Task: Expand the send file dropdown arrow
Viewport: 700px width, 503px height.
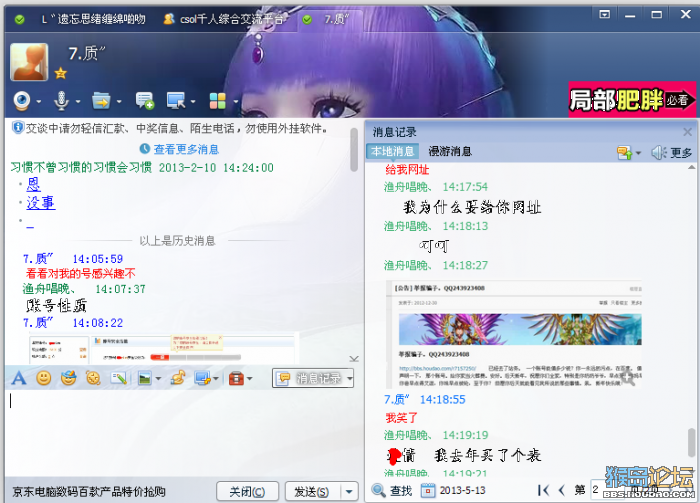Action: click(119, 102)
